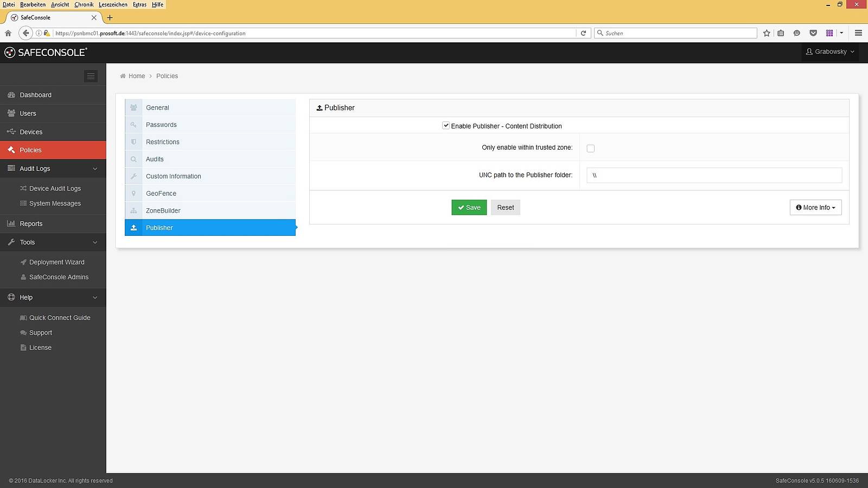
Task: Disable Enable Publisher - Content Distribution
Action: 446,125
